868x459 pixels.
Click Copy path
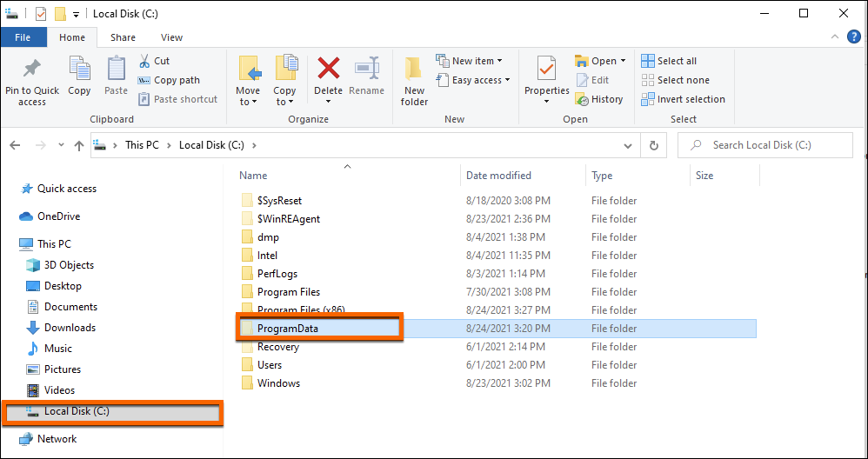pyautogui.click(x=169, y=80)
